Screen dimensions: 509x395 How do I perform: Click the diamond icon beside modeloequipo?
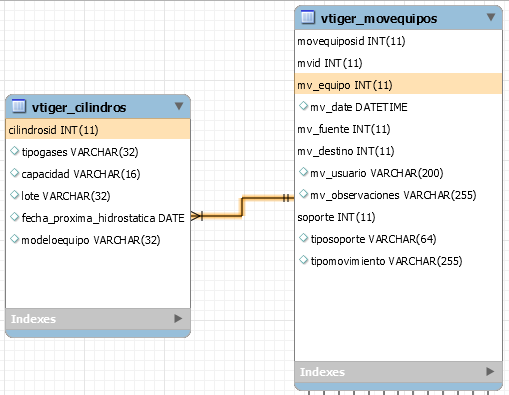click(x=15, y=239)
